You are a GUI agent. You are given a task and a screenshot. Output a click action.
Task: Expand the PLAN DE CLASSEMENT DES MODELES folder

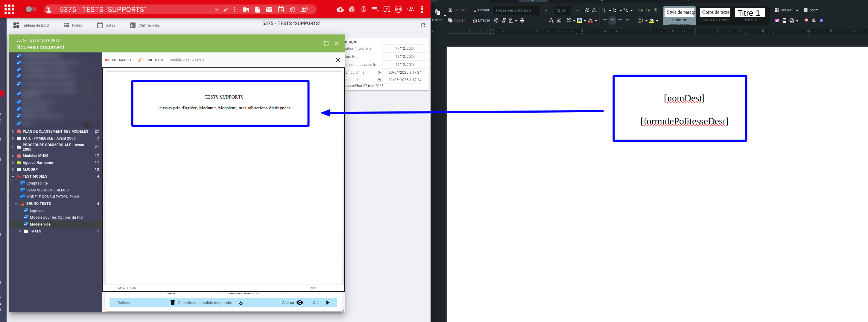(13, 131)
